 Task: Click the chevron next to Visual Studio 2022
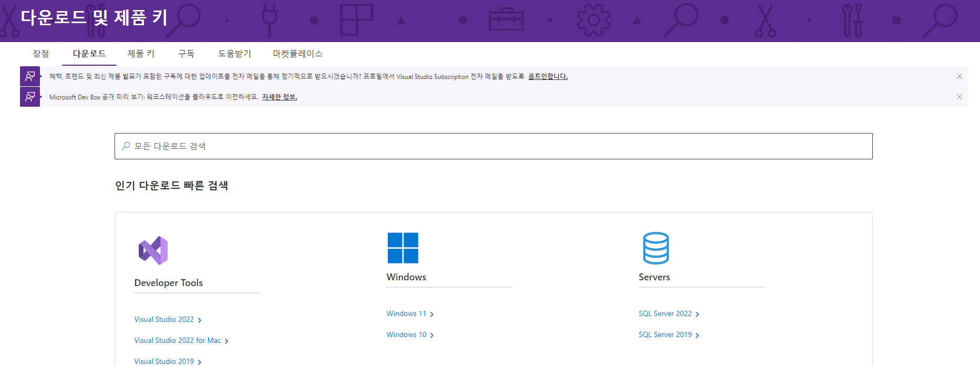click(200, 320)
